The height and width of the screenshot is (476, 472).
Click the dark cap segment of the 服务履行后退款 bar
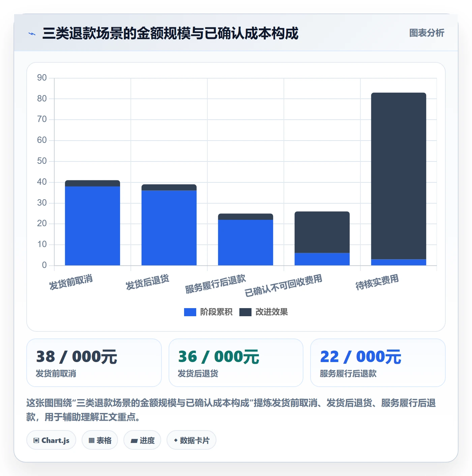point(245,217)
